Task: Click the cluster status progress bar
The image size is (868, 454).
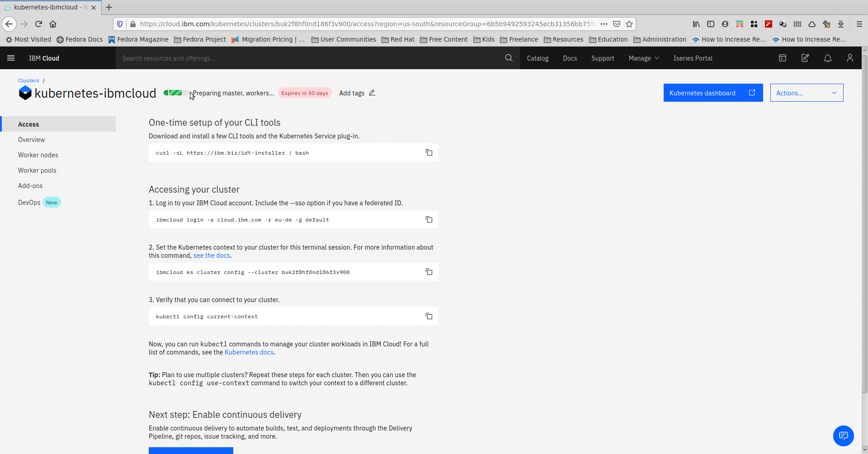Action: [x=176, y=93]
